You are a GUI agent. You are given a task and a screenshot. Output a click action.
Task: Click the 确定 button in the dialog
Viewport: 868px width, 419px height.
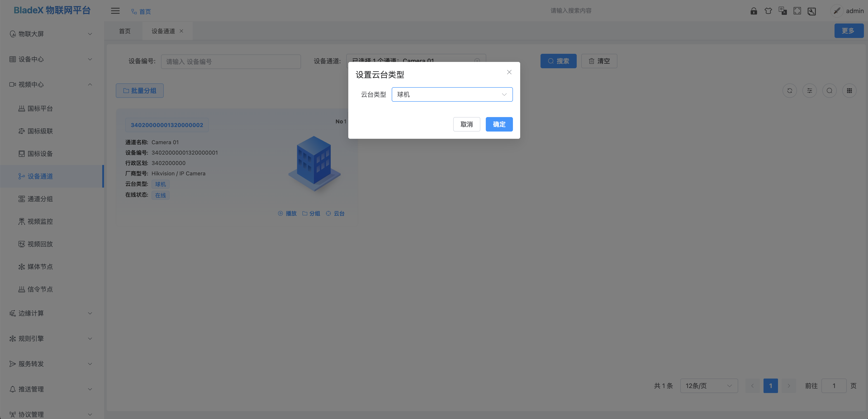[x=499, y=124]
